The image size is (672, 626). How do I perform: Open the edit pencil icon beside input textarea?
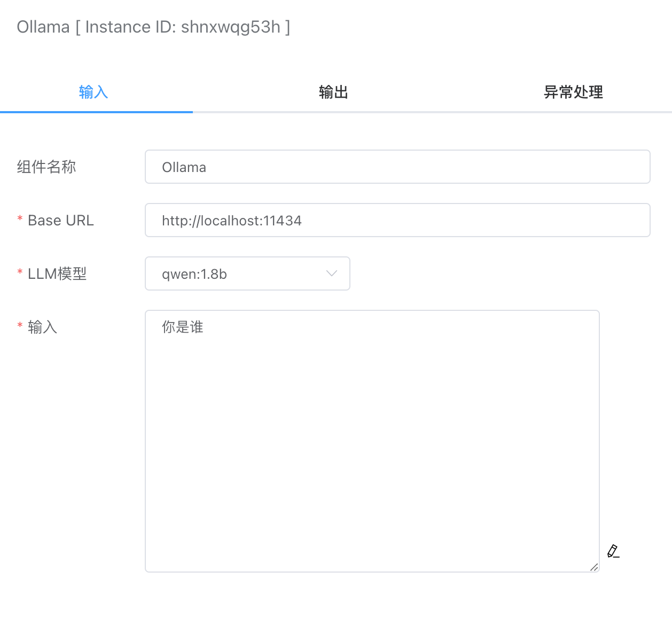coord(613,551)
